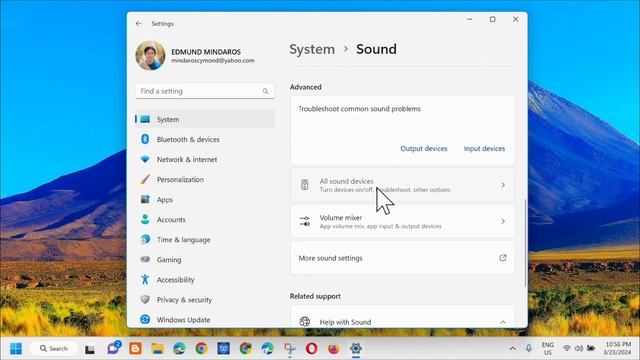
Task: Open the blue W app in taskbar
Action: pos(223,349)
